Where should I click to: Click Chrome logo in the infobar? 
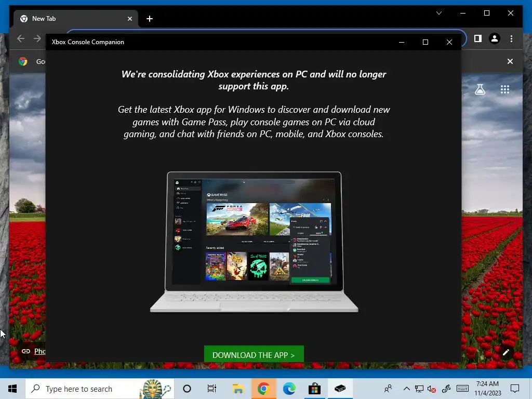pos(23,61)
